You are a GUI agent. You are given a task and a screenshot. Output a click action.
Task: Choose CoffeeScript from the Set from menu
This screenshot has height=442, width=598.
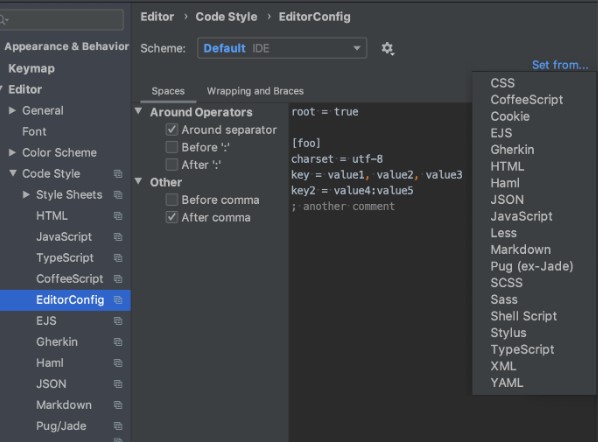(527, 100)
